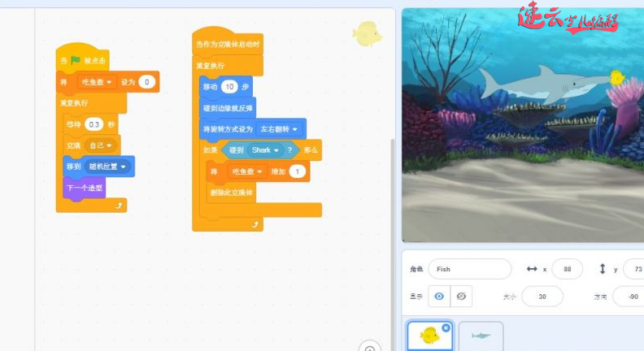Image resolution: width=644 pixels, height=351 pixels.
Task: Delete the Fish sprite with its X badge
Action: pos(446,327)
